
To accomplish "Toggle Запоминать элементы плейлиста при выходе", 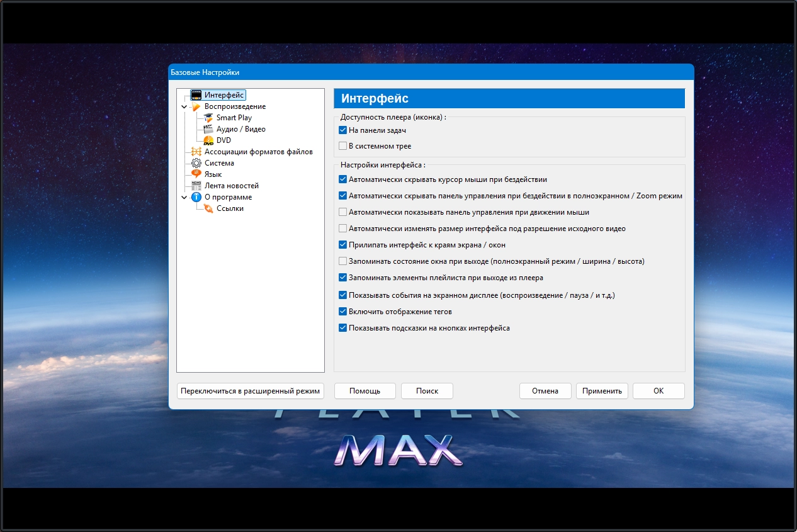I will pos(343,278).
